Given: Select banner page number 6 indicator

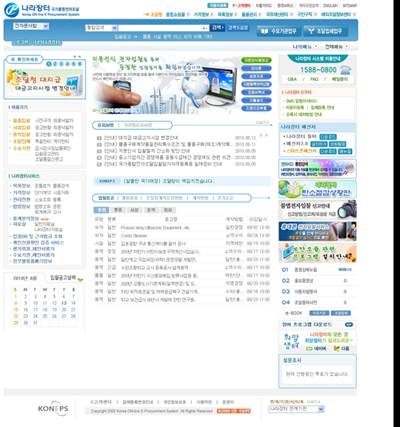Looking at the screenshot, I should 79,64.
